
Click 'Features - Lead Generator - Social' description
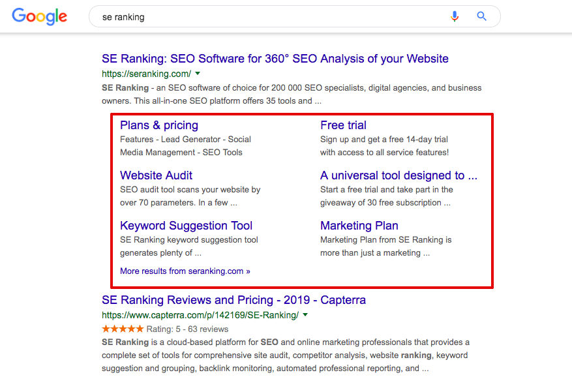(185, 140)
